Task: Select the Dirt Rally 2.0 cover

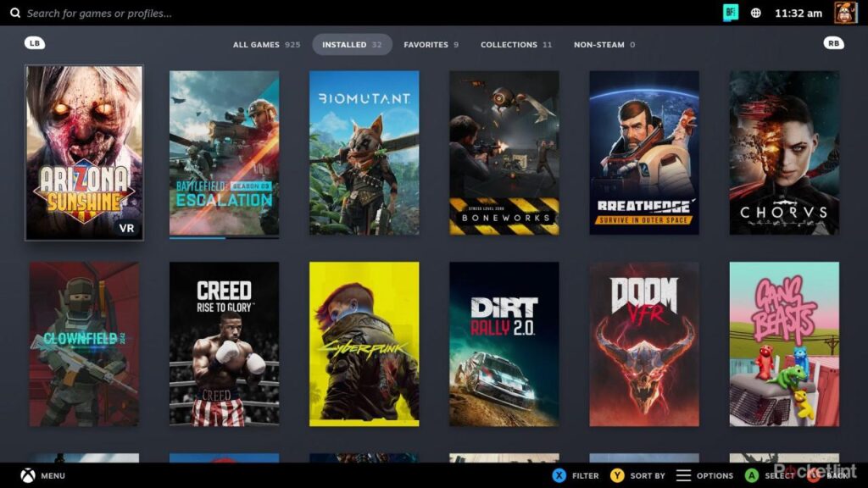Action: point(504,344)
